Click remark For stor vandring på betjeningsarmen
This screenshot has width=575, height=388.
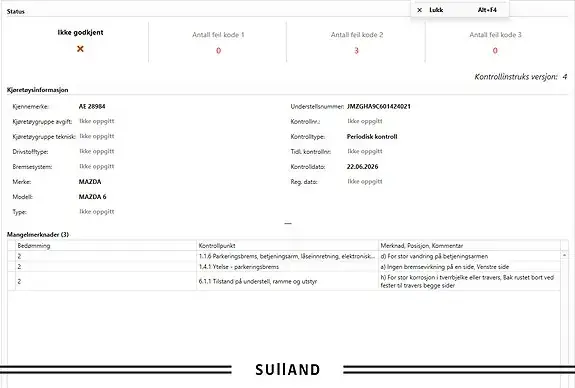(434, 256)
